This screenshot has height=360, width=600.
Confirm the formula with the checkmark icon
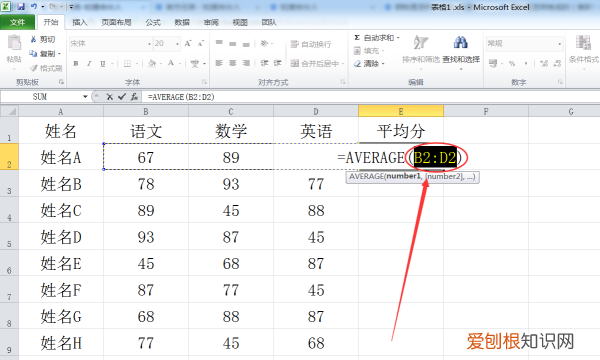click(122, 97)
